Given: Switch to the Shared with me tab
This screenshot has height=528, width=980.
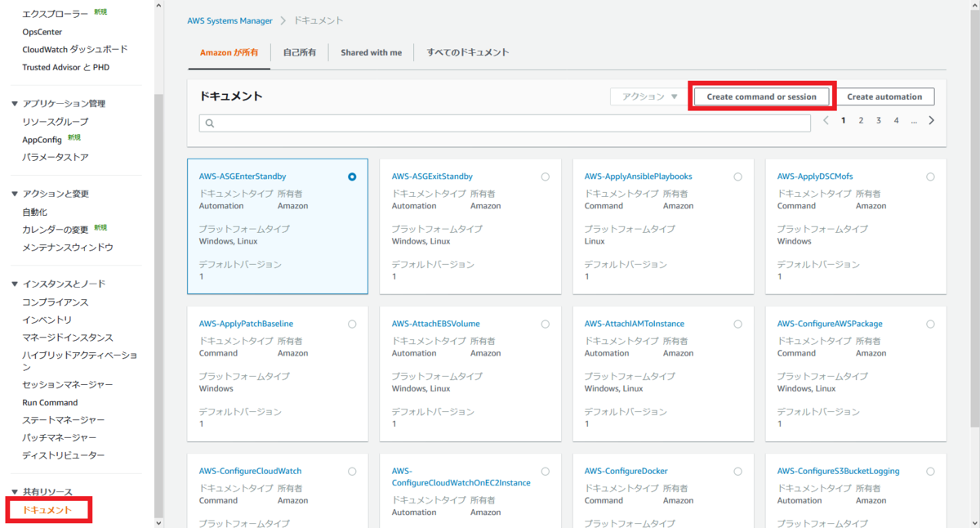Looking at the screenshot, I should coord(371,52).
